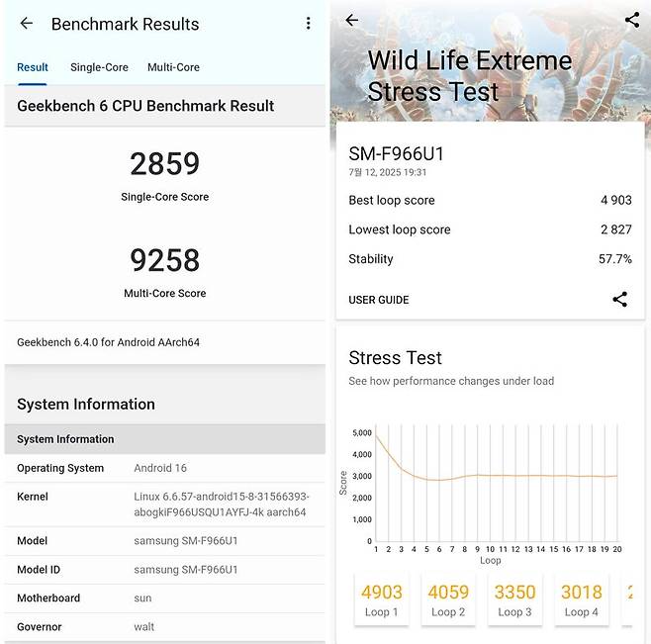Open the USER GUIDE link

click(x=379, y=300)
